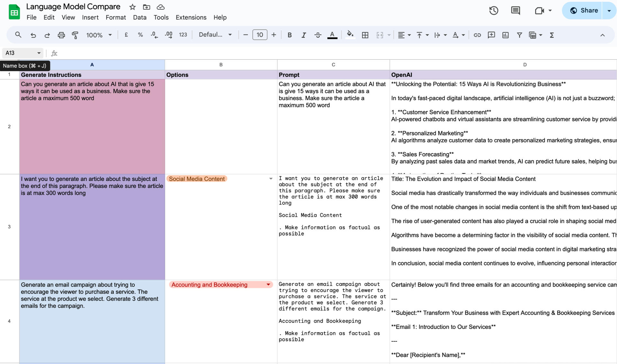The image size is (617, 364).
Task: Click the Google Sheets home icon
Action: click(x=14, y=12)
